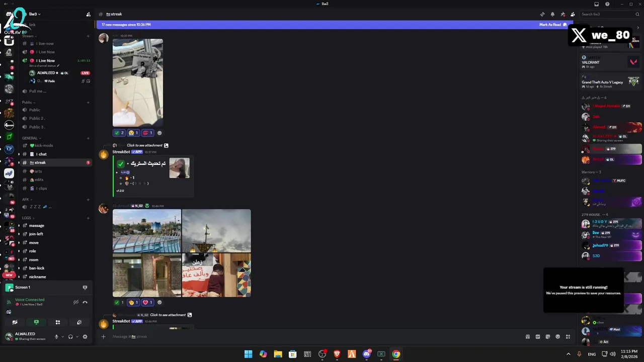
Task: Click the plus attach button in message bar
Action: [103, 336]
